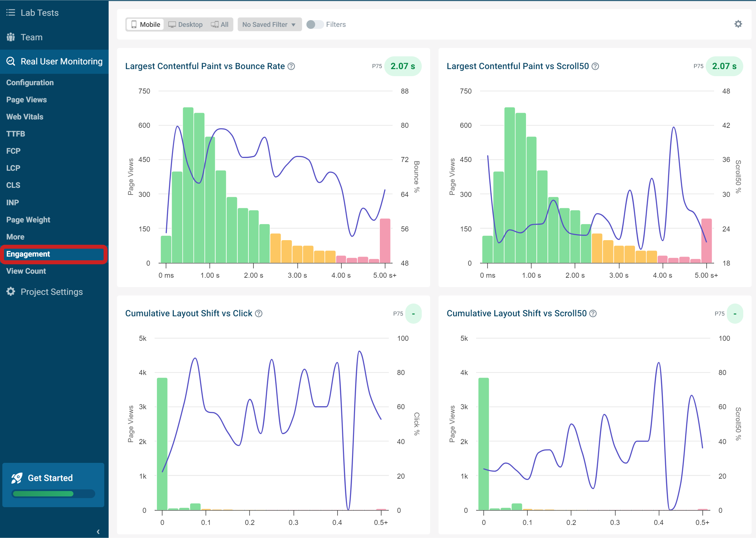This screenshot has height=538, width=756.
Task: Collapse the sidebar with the chevron
Action: (98, 532)
